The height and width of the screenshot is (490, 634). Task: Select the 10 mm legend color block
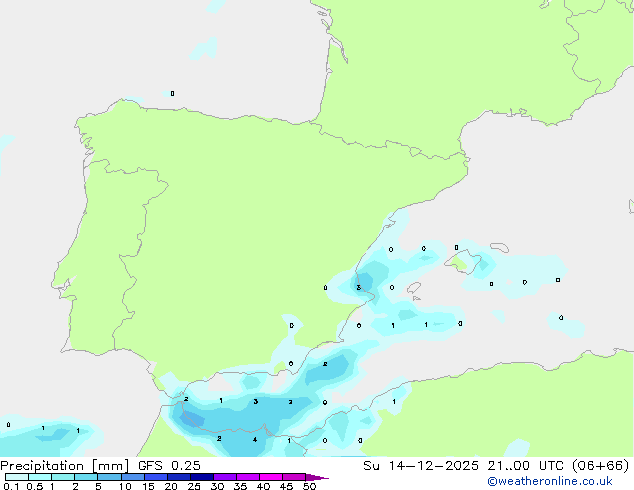(x=132, y=478)
